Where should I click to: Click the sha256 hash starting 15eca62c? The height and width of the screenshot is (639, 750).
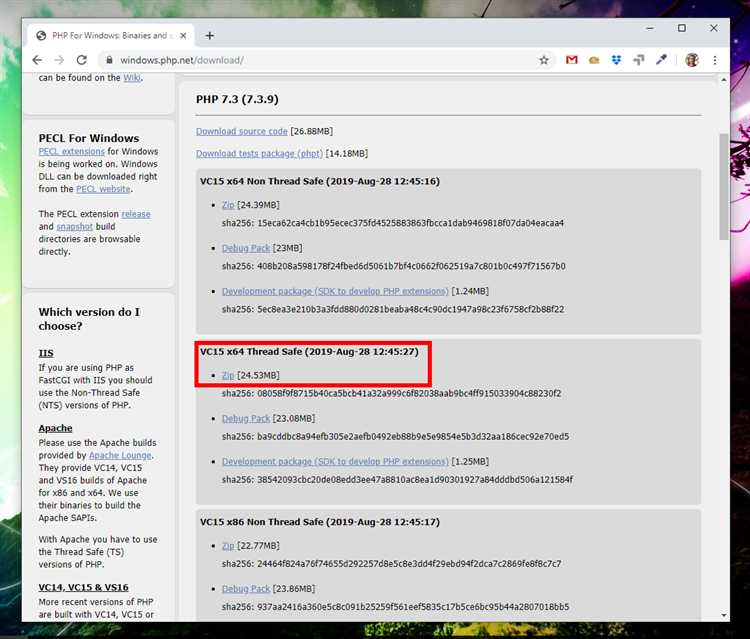(410, 223)
